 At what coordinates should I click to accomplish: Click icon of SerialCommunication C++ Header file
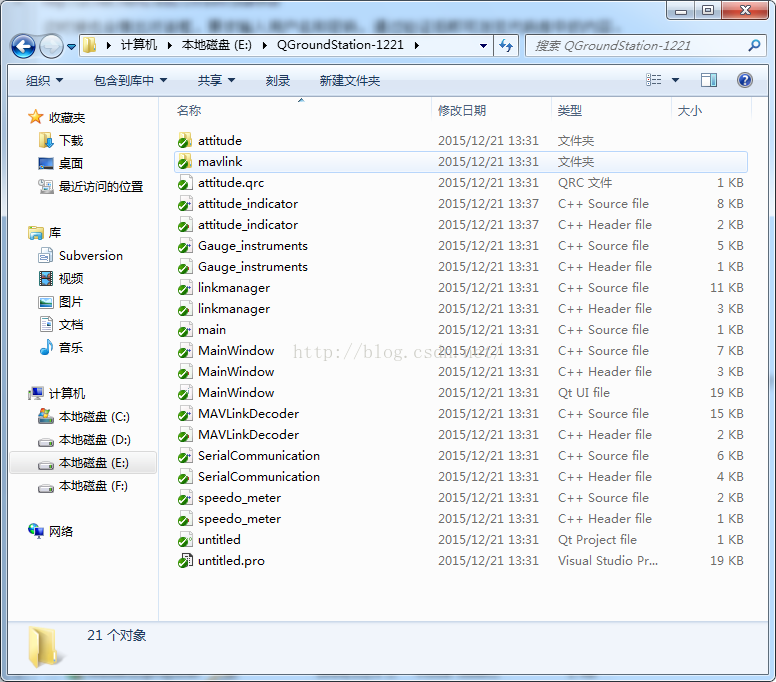point(185,477)
